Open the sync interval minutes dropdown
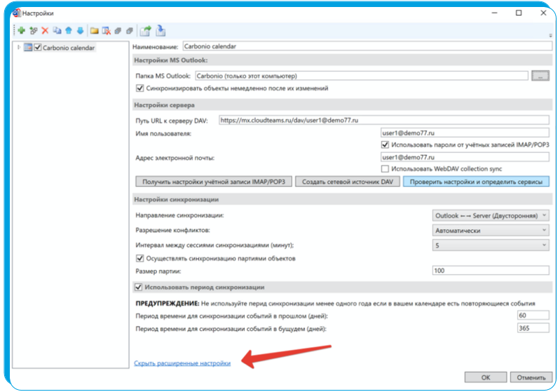 (491, 245)
